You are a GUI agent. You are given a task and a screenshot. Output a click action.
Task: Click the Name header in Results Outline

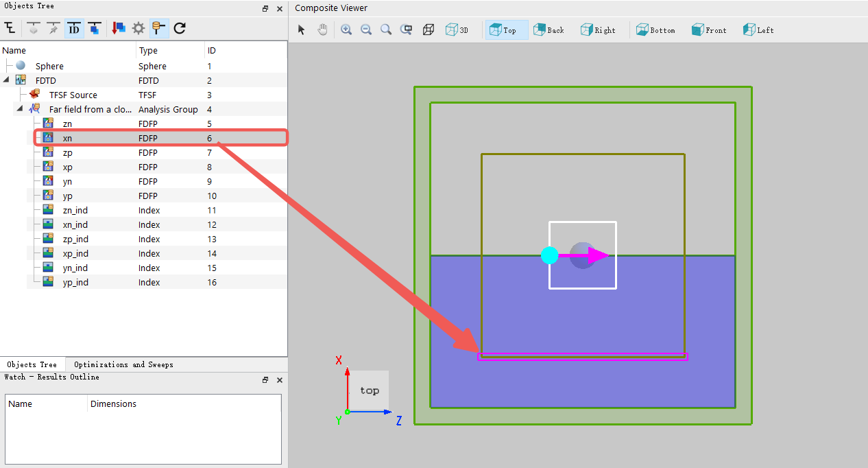pyautogui.click(x=47, y=403)
